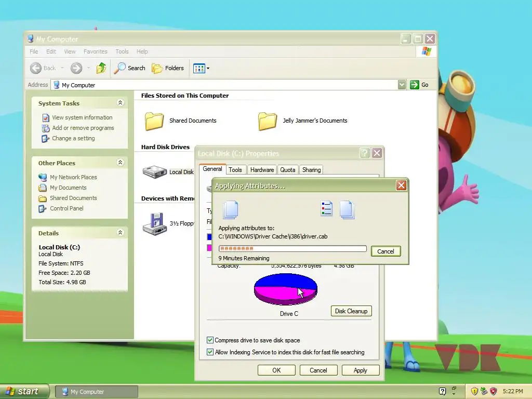Open the Control Panel link
Screen dimensions: 532x399
66,208
